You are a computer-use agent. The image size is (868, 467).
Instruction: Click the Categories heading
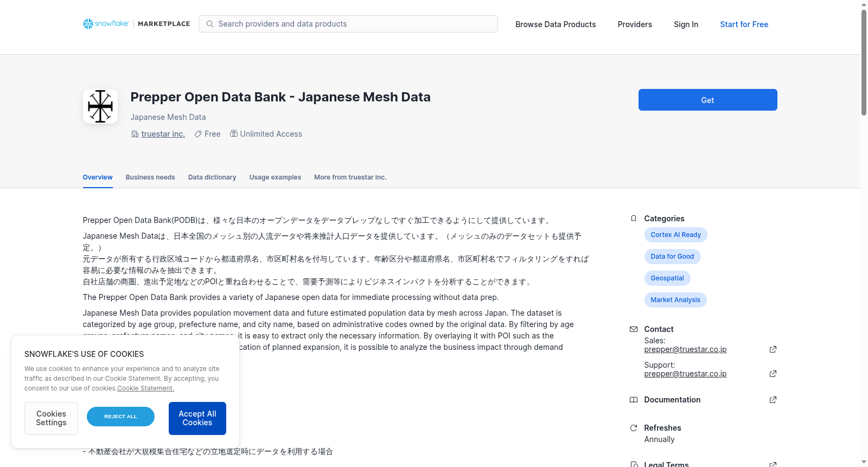point(664,219)
